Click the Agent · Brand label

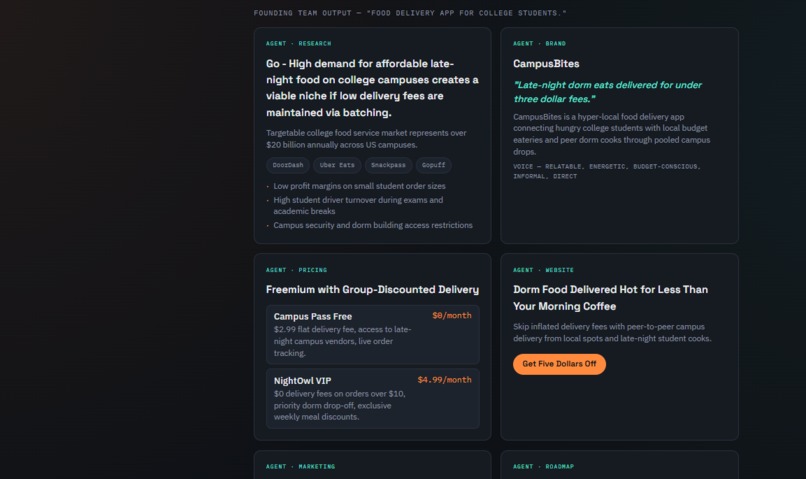[539, 44]
